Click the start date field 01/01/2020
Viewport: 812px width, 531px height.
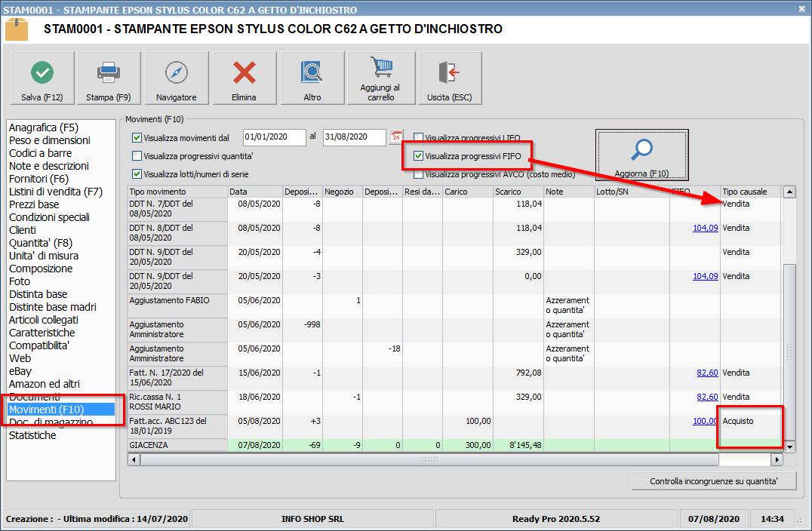tap(275, 137)
